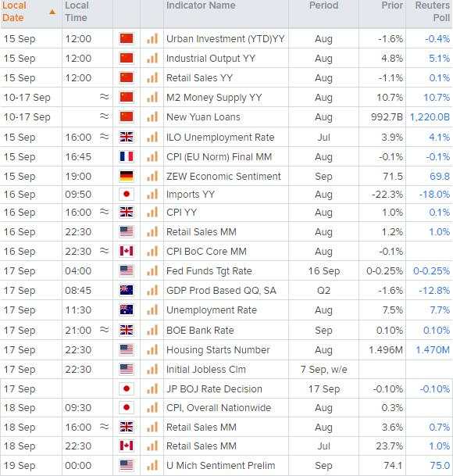Open the Fed Funds Tgt Rate indicator
The image size is (453, 476).
209,270
